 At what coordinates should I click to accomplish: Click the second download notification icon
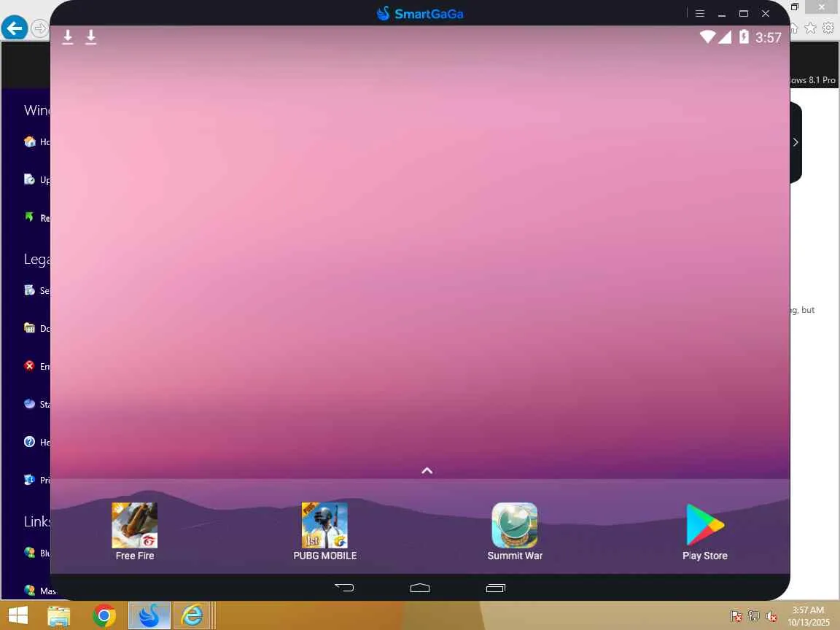pyautogui.click(x=91, y=37)
